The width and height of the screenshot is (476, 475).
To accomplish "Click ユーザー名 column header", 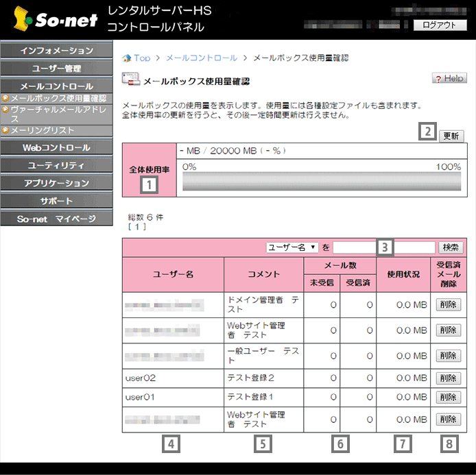I will click(173, 274).
